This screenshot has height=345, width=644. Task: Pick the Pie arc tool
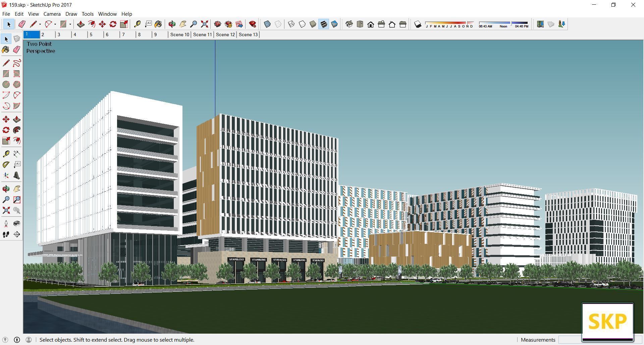17,106
